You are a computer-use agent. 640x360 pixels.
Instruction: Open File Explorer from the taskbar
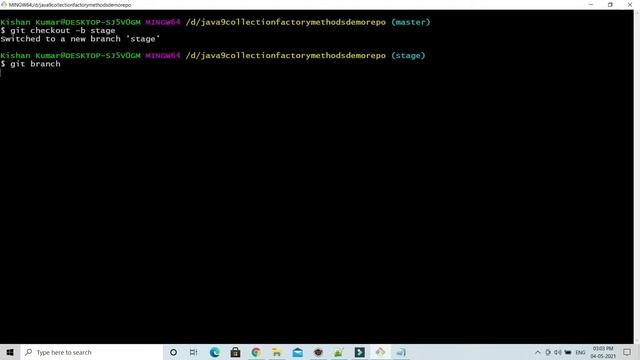(277, 352)
